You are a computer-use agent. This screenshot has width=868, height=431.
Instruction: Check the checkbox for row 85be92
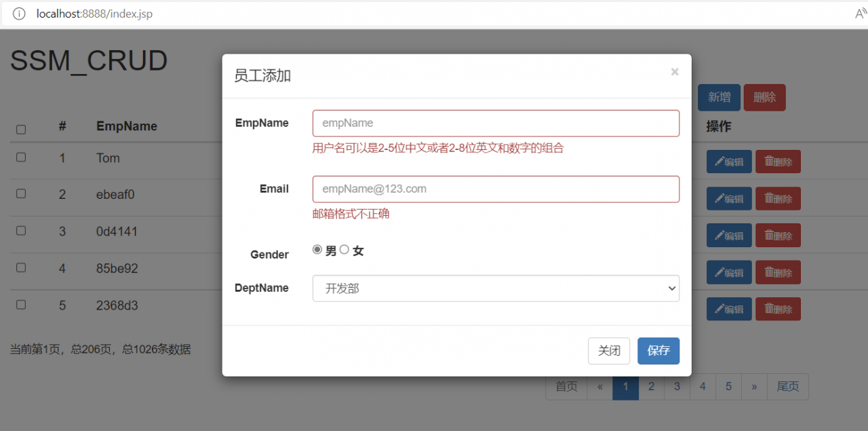coord(21,267)
